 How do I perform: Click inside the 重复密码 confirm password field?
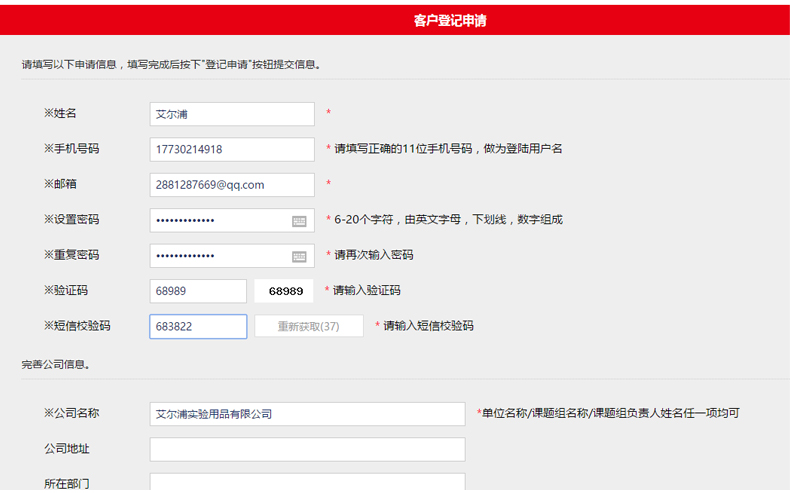(x=218, y=256)
